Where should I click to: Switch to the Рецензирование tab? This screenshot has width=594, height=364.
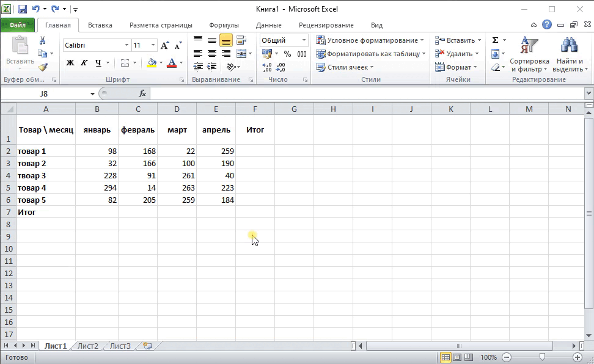point(326,25)
